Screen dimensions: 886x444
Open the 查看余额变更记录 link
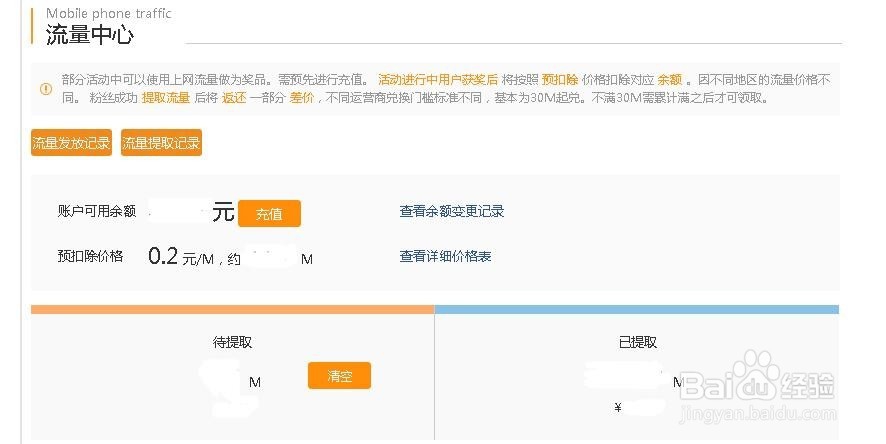(451, 211)
